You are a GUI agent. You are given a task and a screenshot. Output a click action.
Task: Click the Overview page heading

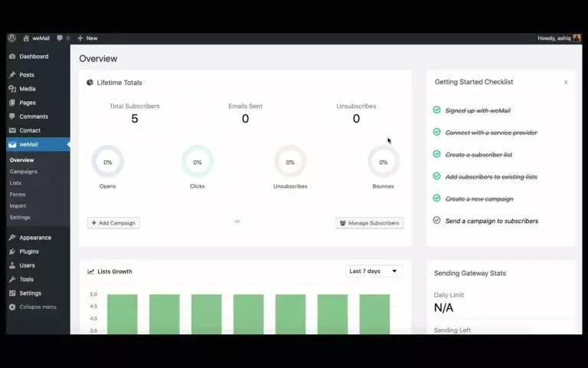(x=98, y=58)
